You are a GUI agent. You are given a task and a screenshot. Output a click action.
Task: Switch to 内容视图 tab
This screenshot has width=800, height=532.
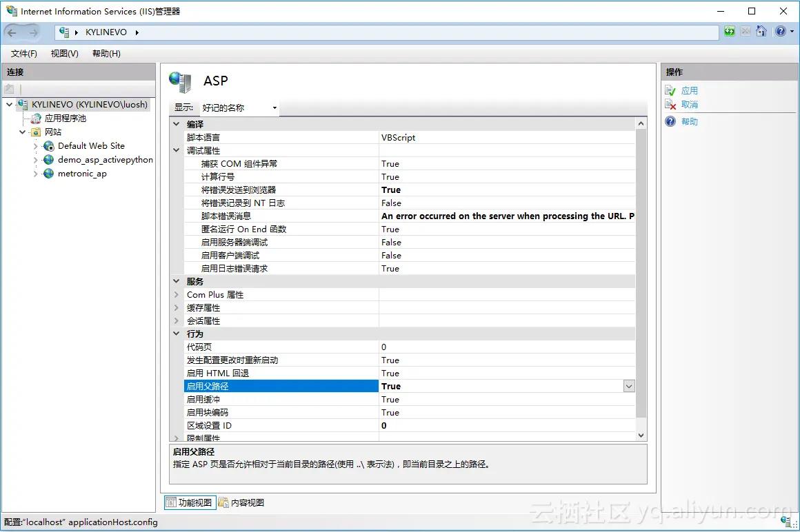241,502
